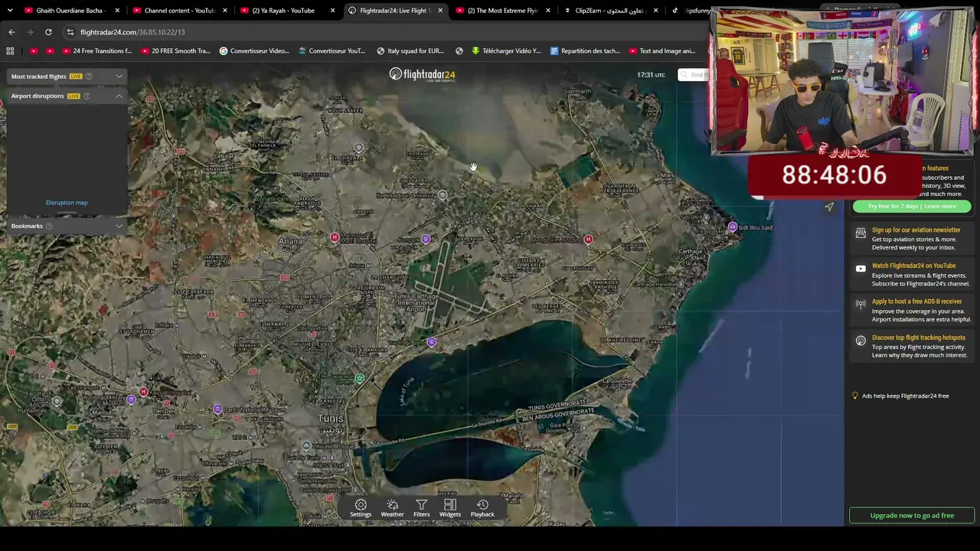The image size is (980, 551).
Task: Close the Flightradar24 browser tab
Action: (x=440, y=11)
